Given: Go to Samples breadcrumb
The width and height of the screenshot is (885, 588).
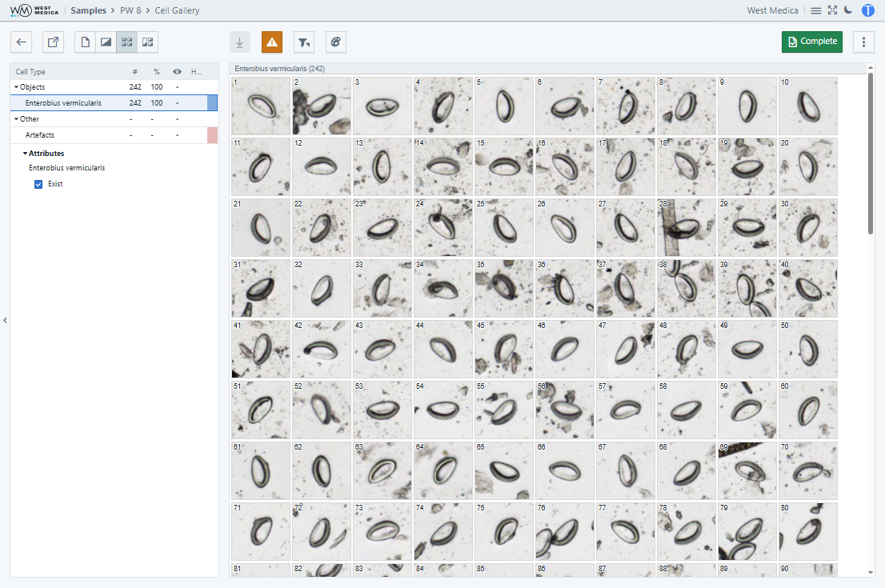Looking at the screenshot, I should [88, 10].
